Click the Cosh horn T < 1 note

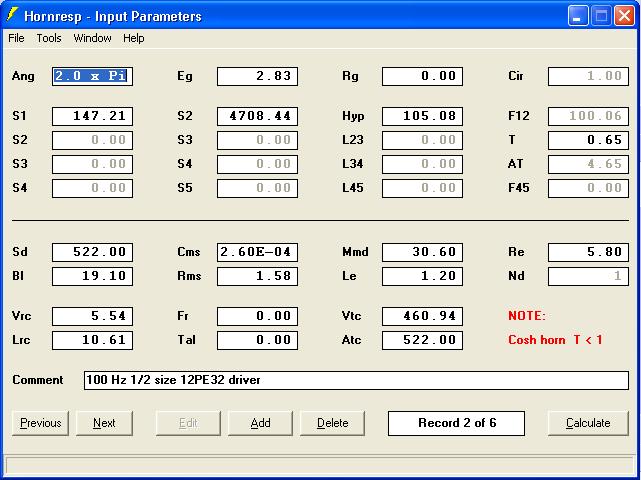[555, 340]
